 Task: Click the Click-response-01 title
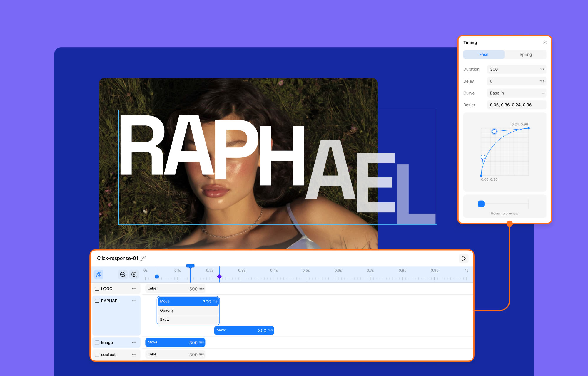117,258
